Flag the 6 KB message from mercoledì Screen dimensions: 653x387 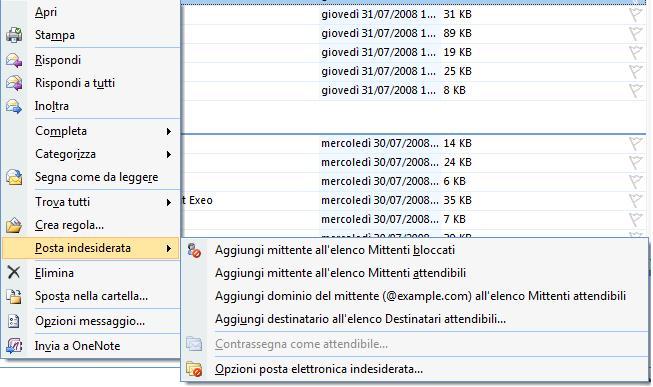(x=636, y=182)
